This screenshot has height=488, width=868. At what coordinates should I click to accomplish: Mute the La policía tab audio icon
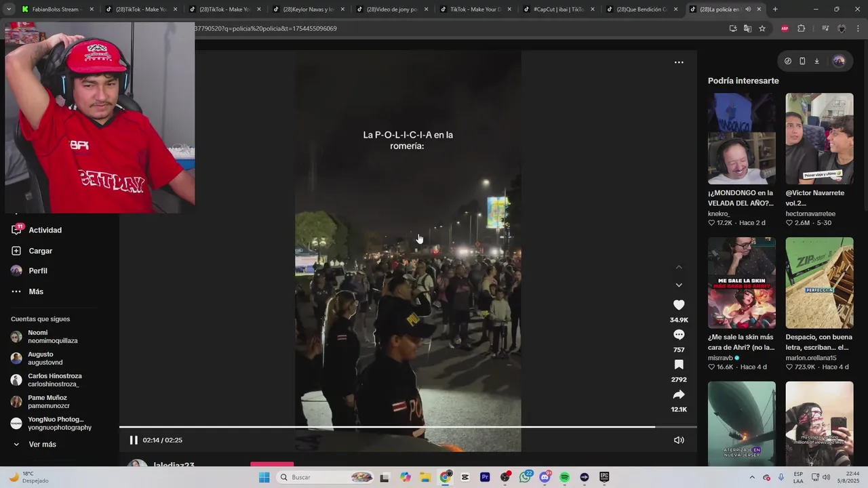tap(748, 9)
